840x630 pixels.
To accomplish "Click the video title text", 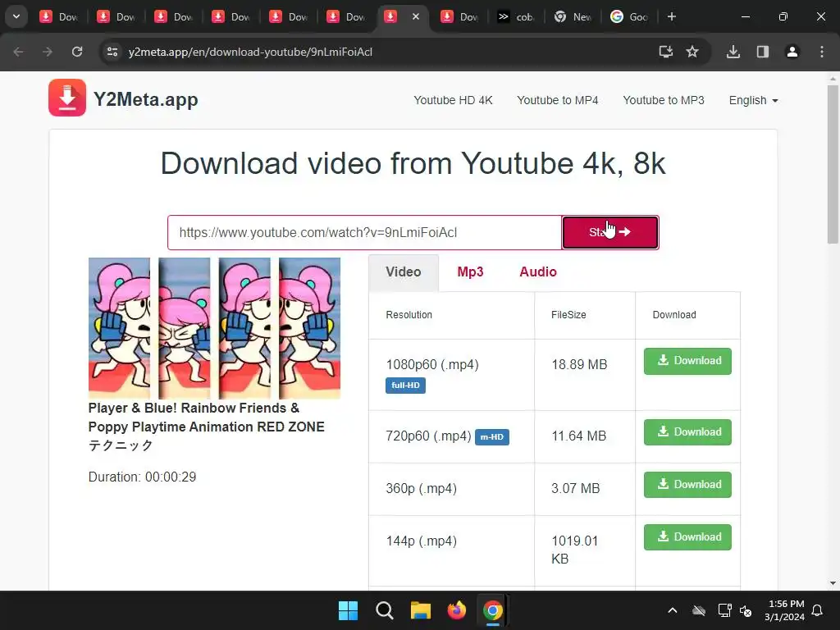I will [206, 427].
